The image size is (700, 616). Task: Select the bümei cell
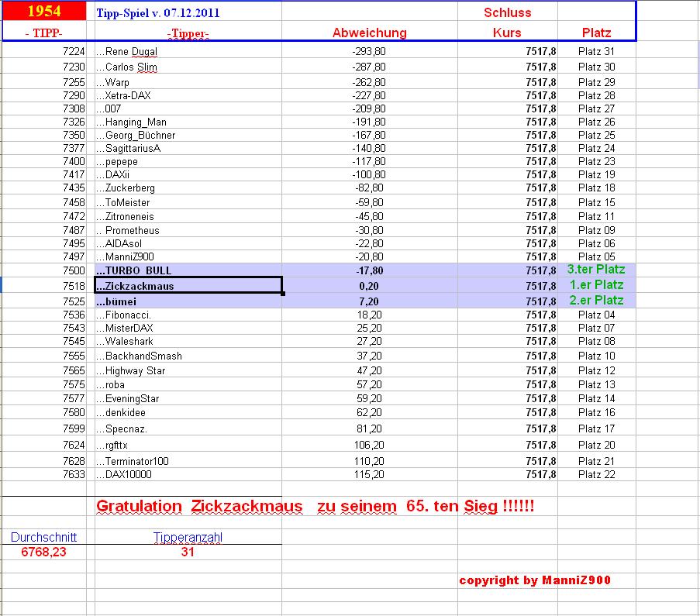188,301
